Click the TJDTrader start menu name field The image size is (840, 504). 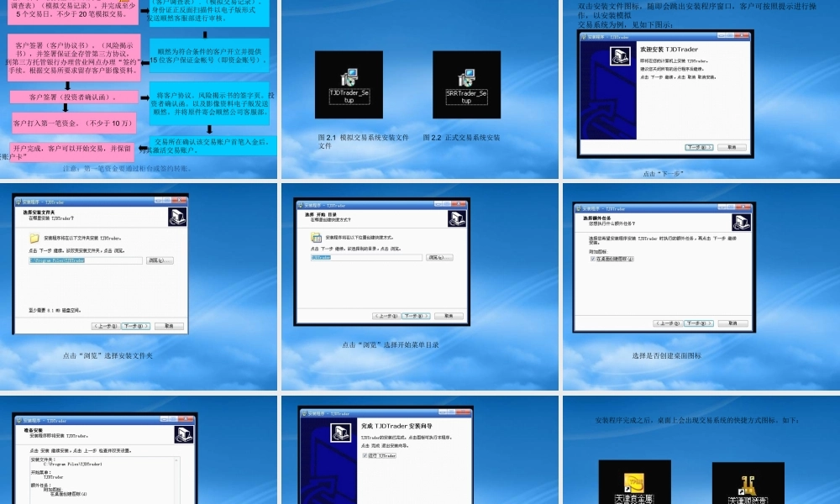[366, 258]
